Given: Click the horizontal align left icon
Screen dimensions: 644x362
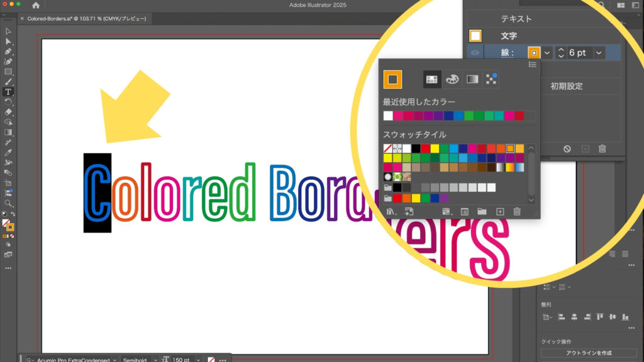Looking at the screenshot, I should [x=561, y=317].
